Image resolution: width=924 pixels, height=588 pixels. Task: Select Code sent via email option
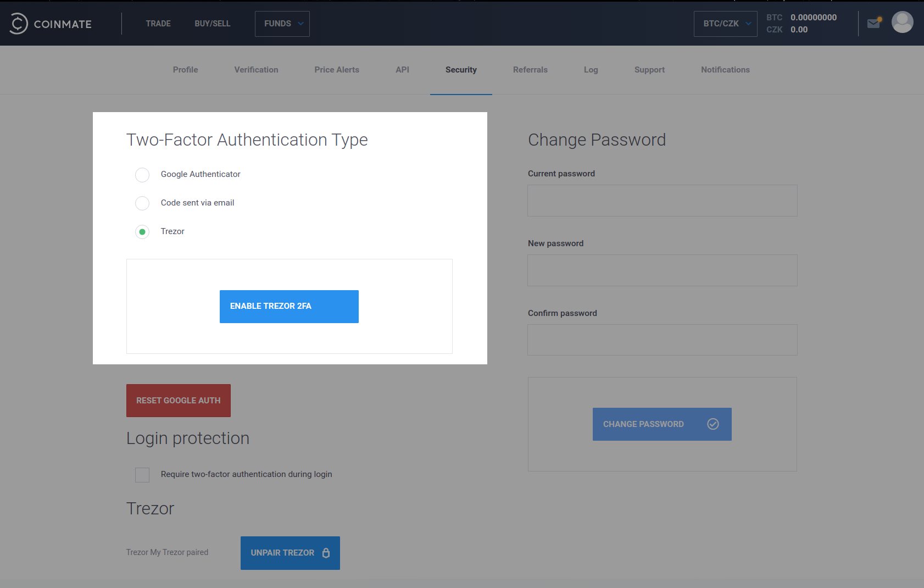click(142, 203)
